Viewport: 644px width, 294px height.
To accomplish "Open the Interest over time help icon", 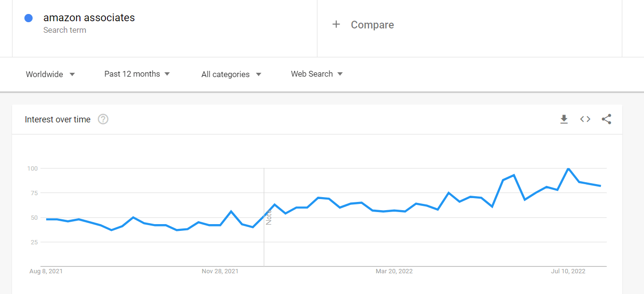I will [103, 119].
